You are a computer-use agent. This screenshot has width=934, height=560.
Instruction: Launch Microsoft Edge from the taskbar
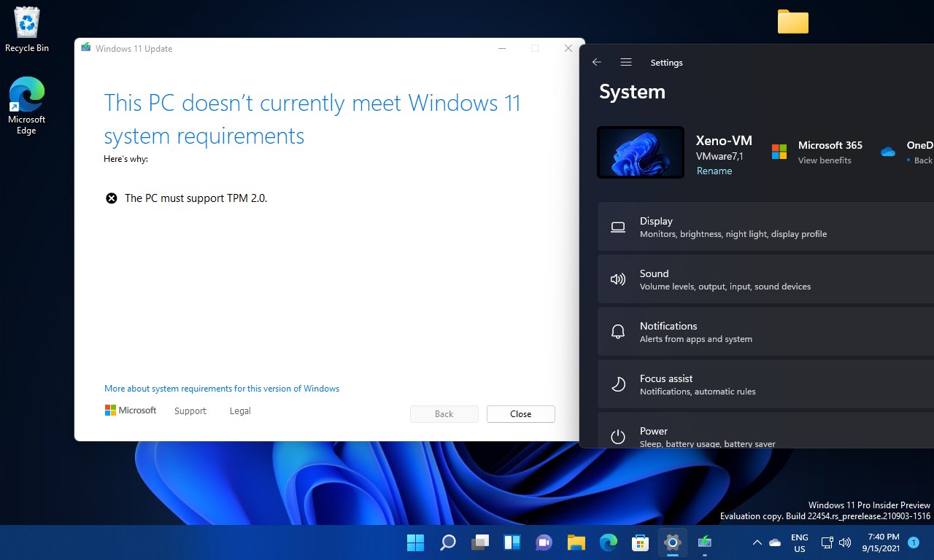(608, 542)
